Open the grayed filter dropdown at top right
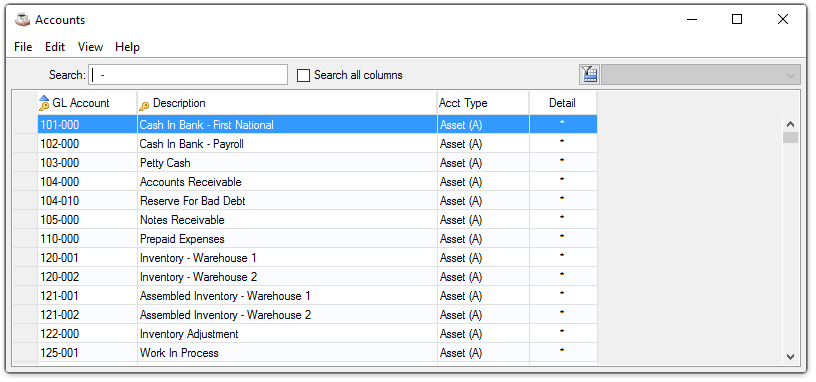Image resolution: width=816 pixels, height=382 pixels. click(700, 75)
